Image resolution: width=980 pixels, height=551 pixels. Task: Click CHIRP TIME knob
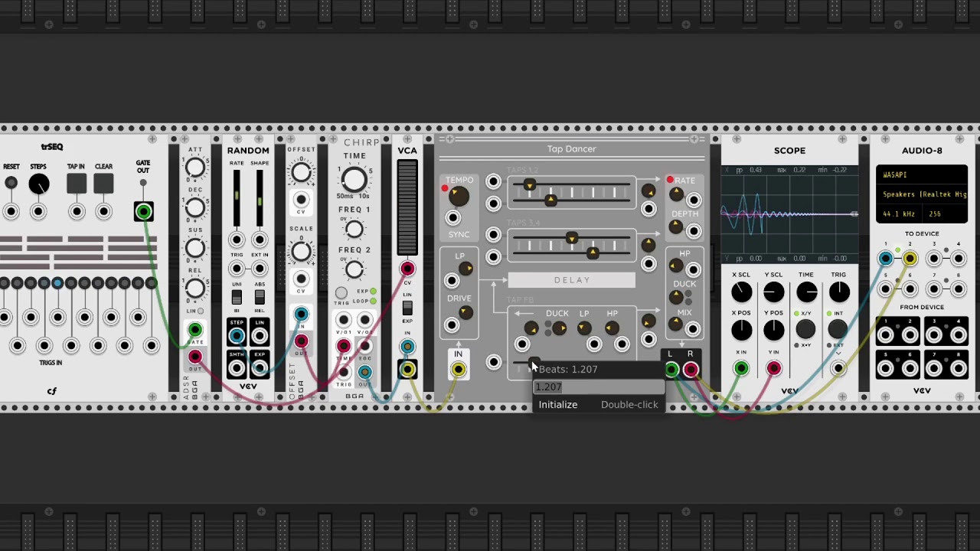(x=354, y=180)
